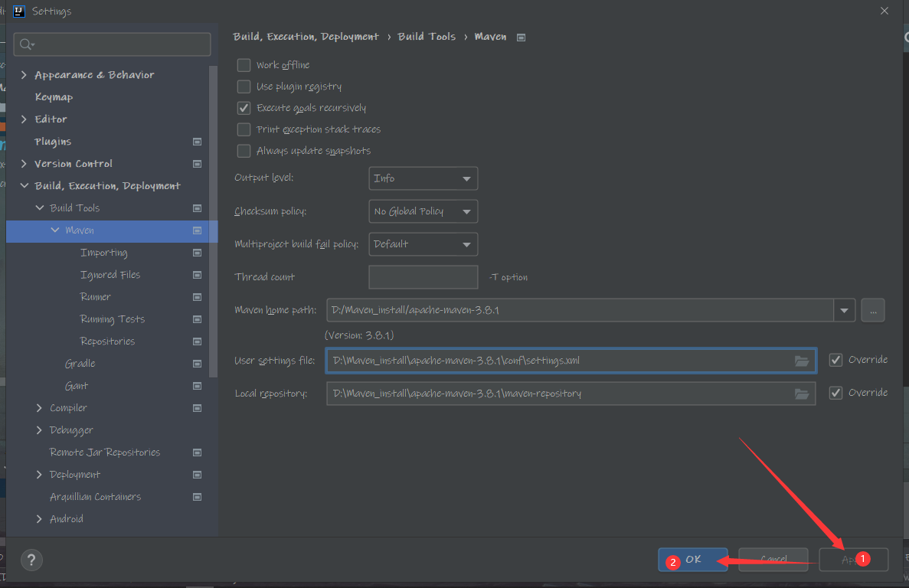Open Maven home path dropdown arrow
The image size is (909, 588).
(x=844, y=311)
